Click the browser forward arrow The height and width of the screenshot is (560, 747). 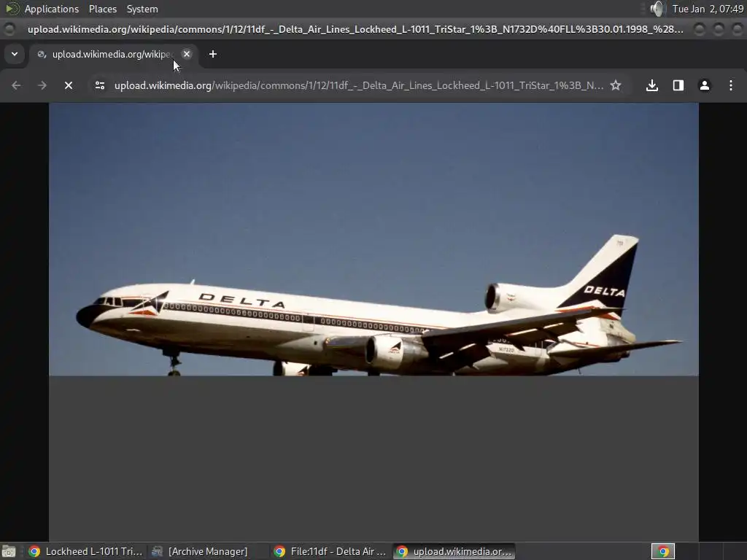coord(42,85)
